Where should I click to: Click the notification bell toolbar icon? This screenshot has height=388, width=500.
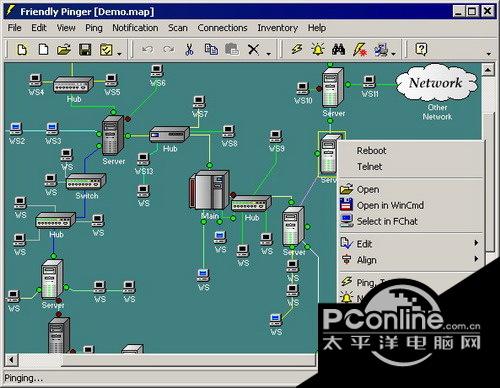point(318,50)
